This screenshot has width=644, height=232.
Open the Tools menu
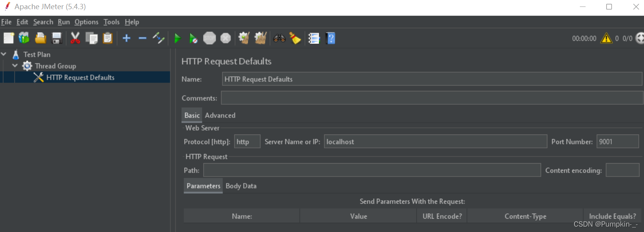pos(111,22)
